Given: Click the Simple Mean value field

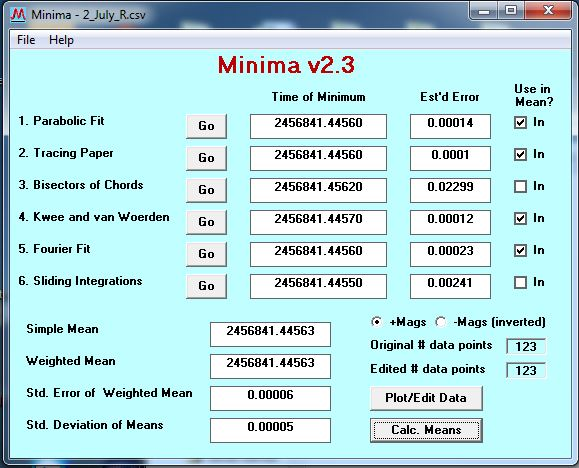Looking at the screenshot, I should click(x=270, y=334).
